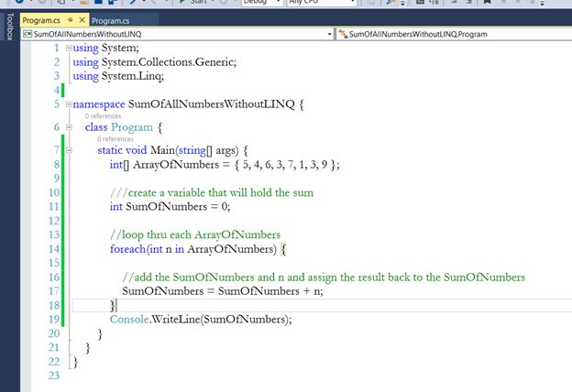The width and height of the screenshot is (572, 392).
Task: Click the array initializer '{ 5, 4, 6, 3, 7, 1, 3, 9 }'
Action: (285, 165)
